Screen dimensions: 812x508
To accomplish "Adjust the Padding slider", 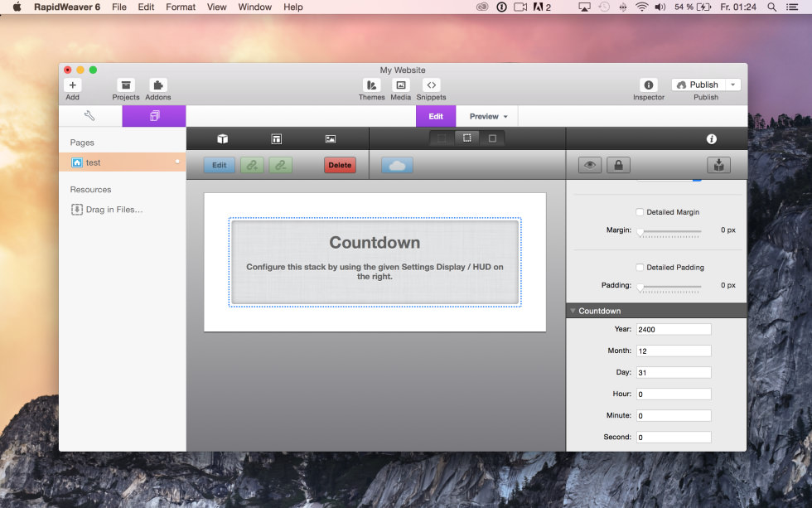I will pyautogui.click(x=669, y=287).
